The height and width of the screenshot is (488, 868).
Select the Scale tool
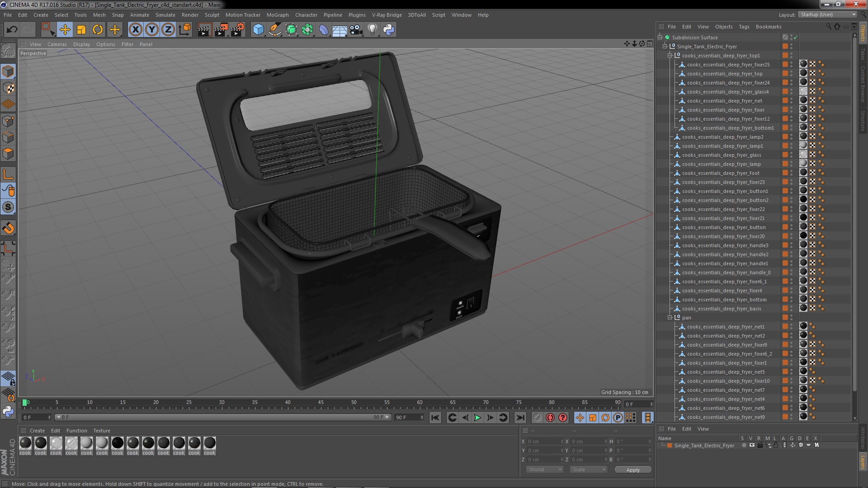[81, 30]
